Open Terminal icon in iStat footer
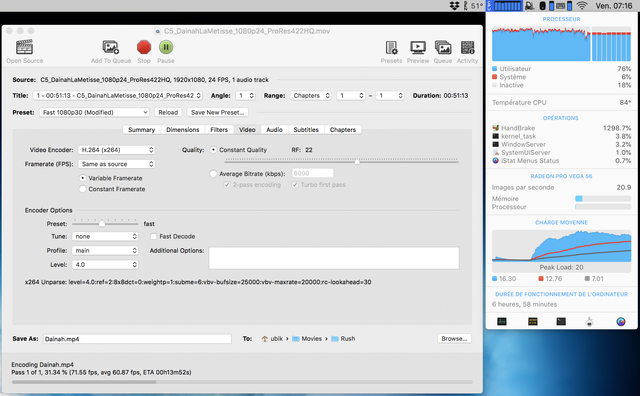Viewport: 640px width, 396px height. 561,321
